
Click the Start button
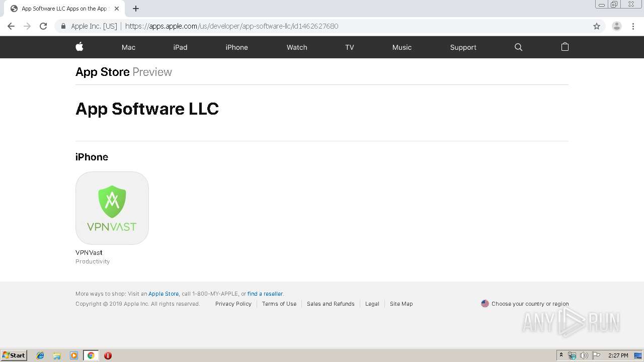(14, 355)
